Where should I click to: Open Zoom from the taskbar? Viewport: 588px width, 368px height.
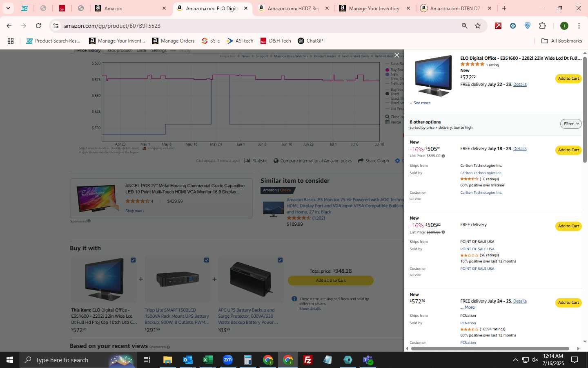click(227, 360)
